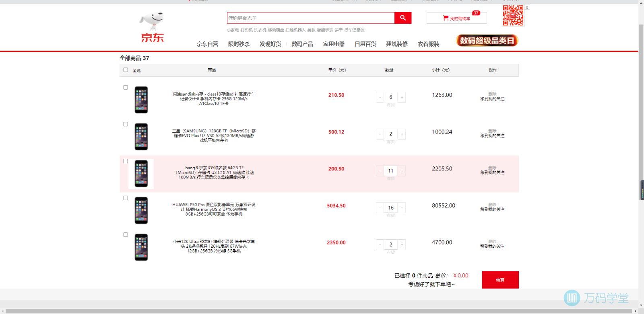Move banq 64GB card to 我的关注
The height and width of the screenshot is (314, 644).
click(x=492, y=172)
